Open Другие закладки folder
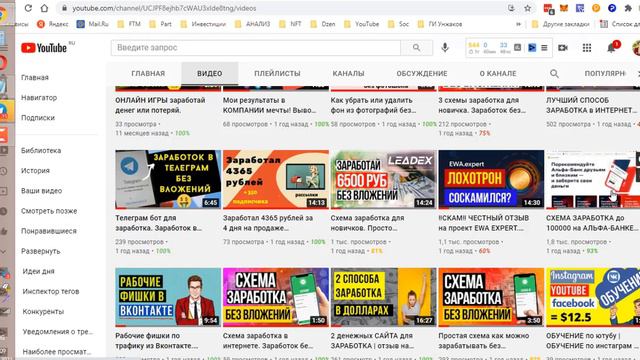 click(561, 24)
